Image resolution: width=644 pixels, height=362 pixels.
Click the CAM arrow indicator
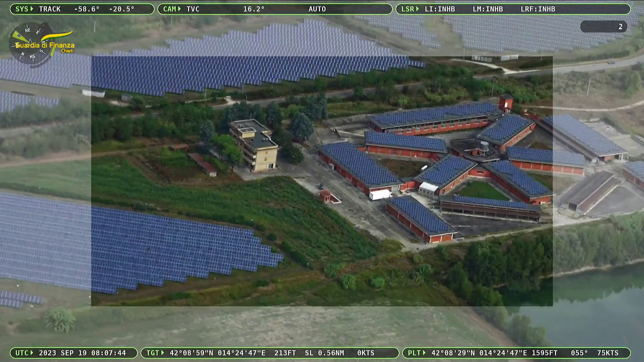point(179,9)
